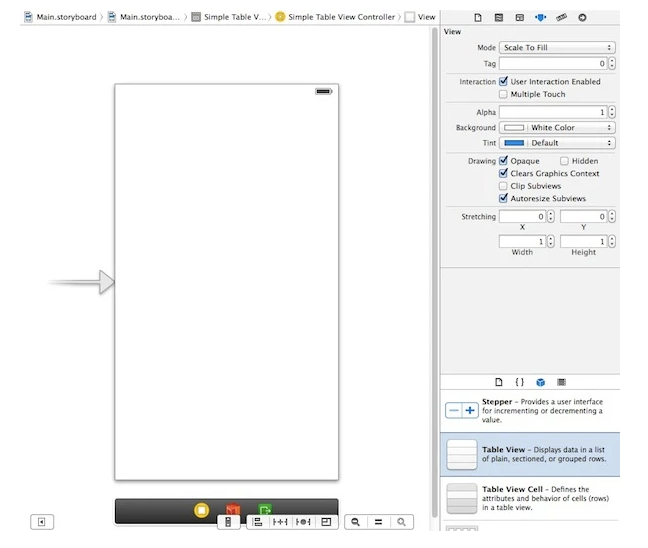Select Table View Cell library description
Image resolution: width=648 pixels, height=548 pixels.
tap(545, 498)
